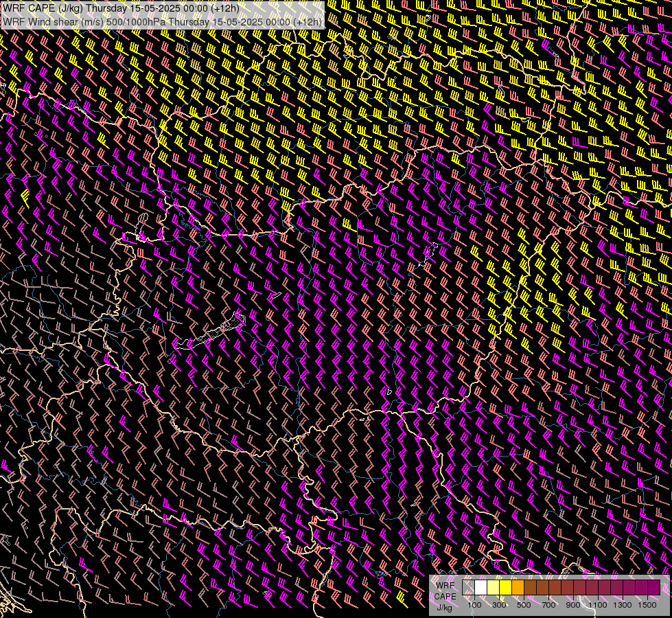Select the 1300–1400 J/kg legend swatch
Viewport: 672px width, 618px height.
(x=629, y=588)
